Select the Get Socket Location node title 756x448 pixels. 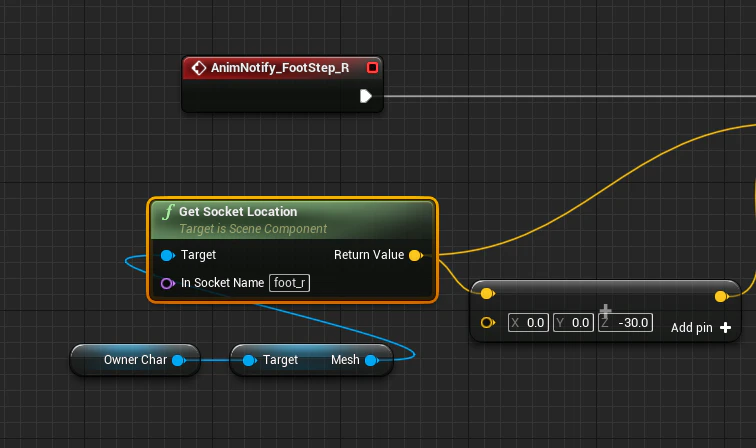pos(238,212)
